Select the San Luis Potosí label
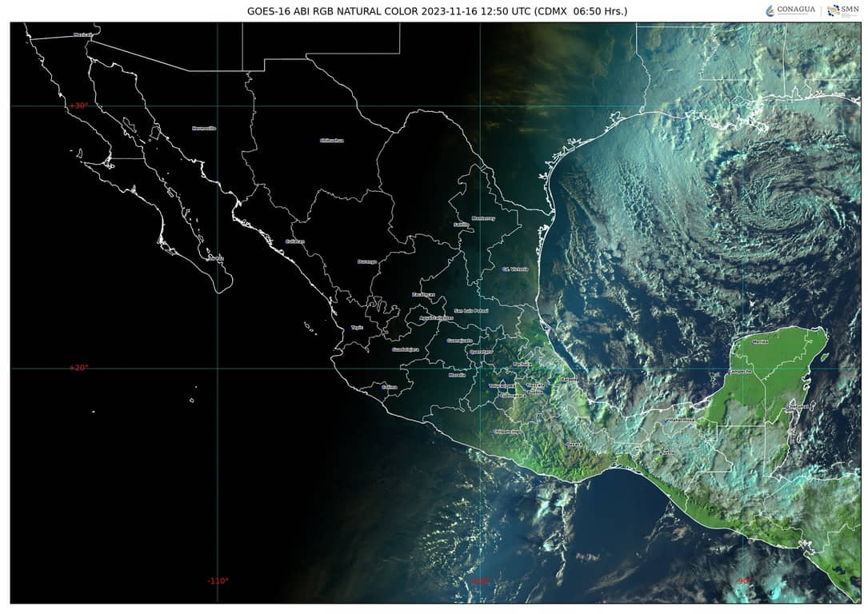The height and width of the screenshot is (614, 868). click(470, 310)
